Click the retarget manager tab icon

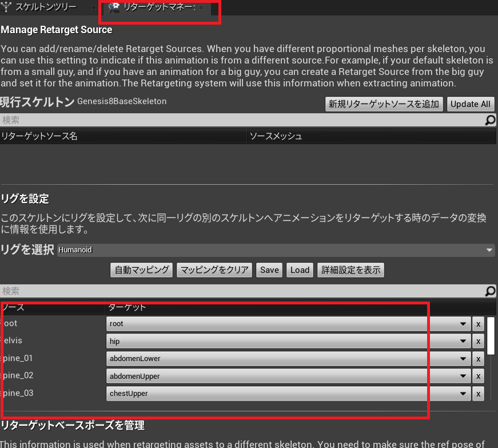point(114,7)
